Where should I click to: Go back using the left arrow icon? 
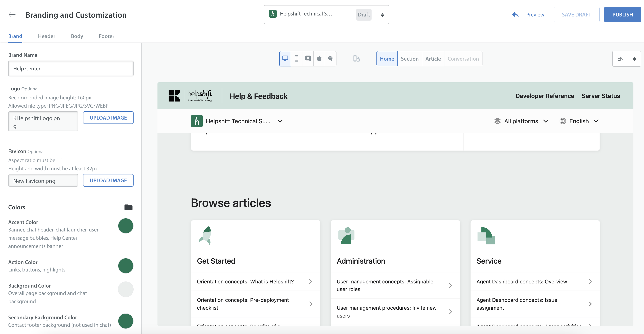[x=12, y=15]
